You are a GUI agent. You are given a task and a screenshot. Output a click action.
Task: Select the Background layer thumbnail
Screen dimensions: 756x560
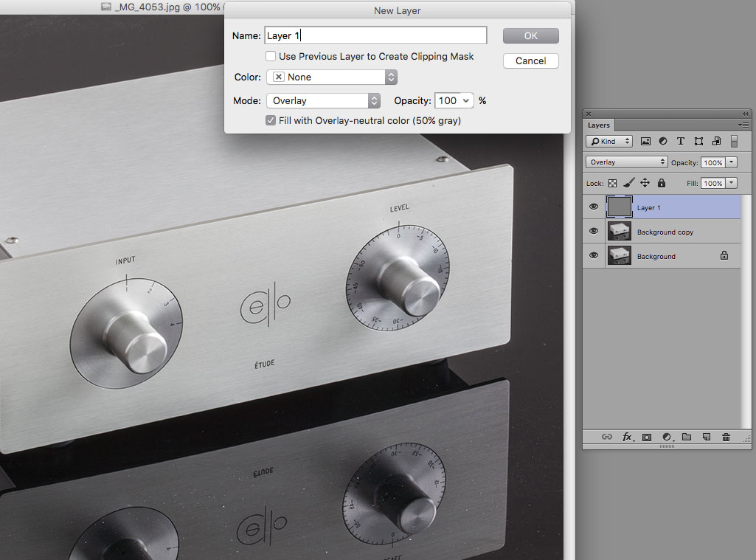(x=619, y=255)
